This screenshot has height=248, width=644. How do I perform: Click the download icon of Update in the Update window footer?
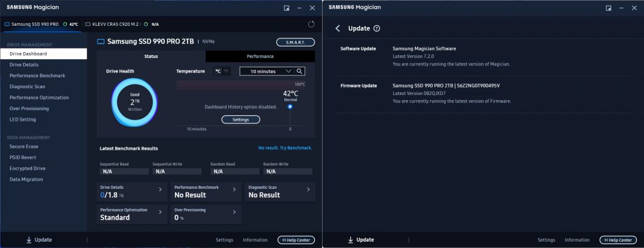(x=351, y=240)
